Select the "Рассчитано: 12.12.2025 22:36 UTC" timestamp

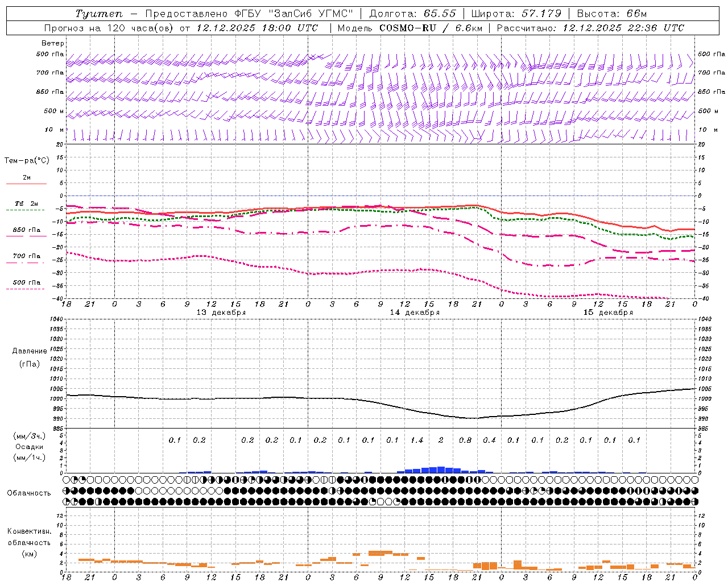click(590, 28)
